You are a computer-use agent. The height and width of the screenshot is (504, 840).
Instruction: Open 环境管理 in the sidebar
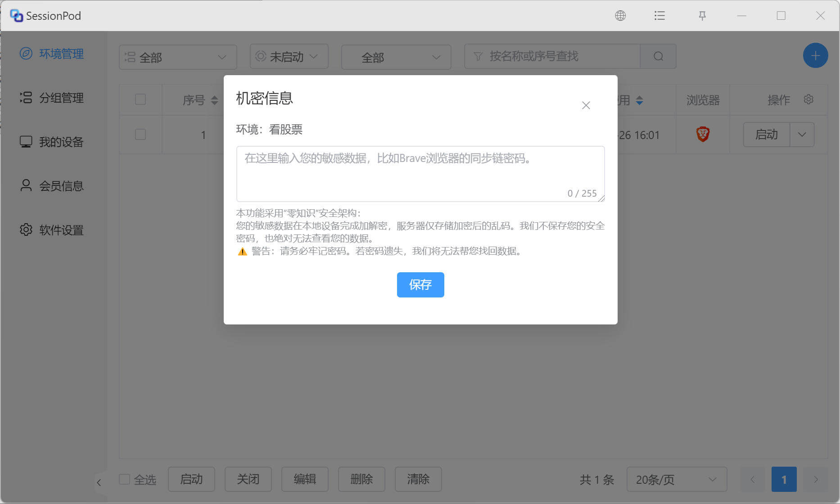[x=52, y=54]
